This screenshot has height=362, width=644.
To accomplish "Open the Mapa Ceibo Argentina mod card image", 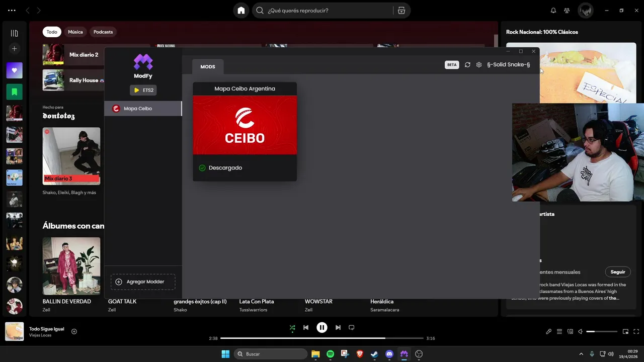I will (x=245, y=125).
